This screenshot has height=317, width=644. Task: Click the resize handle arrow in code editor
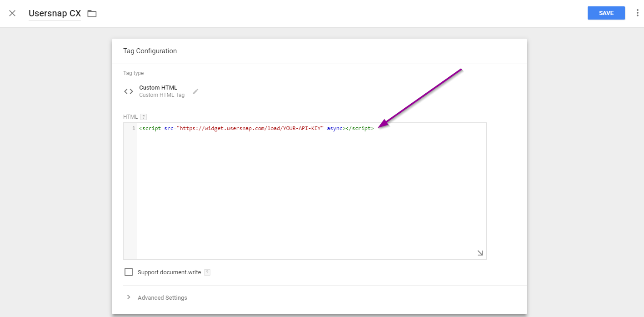[x=480, y=253]
